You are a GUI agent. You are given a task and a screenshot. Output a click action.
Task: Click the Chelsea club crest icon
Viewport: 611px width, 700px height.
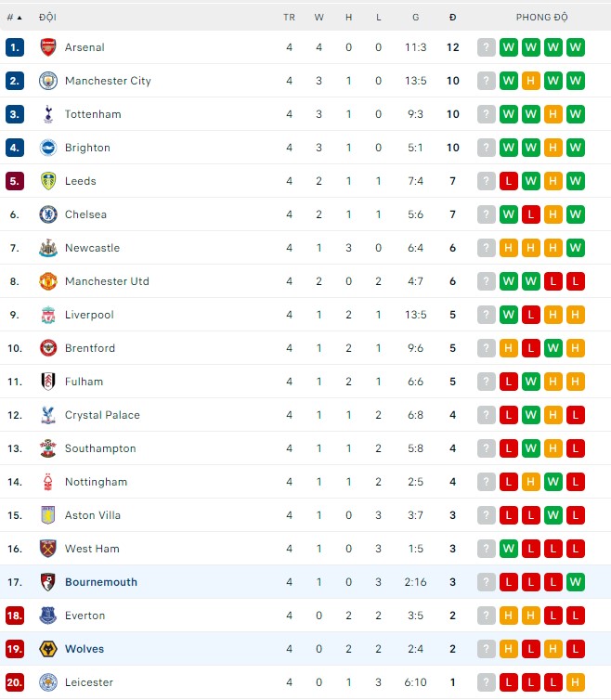tap(48, 214)
